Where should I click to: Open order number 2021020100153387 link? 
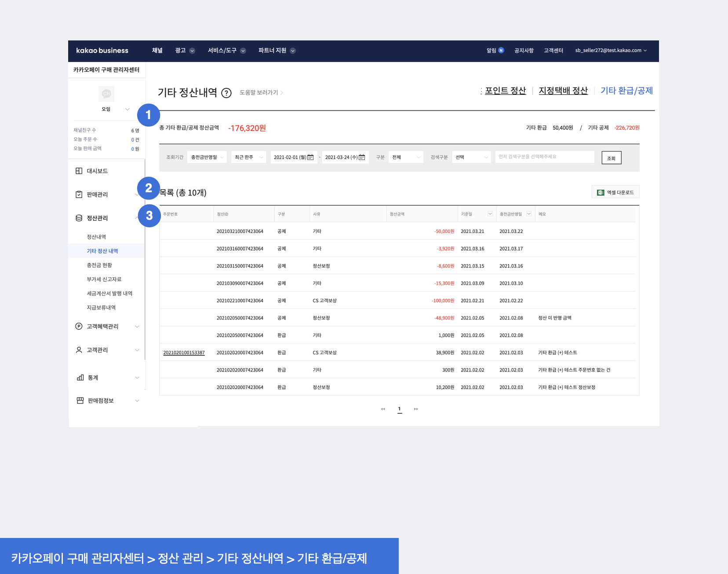(184, 352)
